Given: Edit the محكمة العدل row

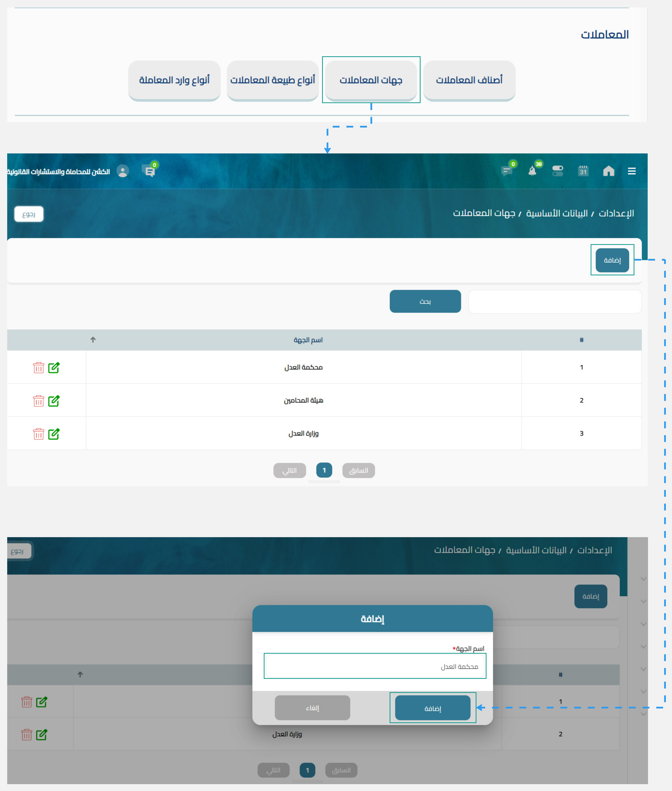Looking at the screenshot, I should click(54, 368).
